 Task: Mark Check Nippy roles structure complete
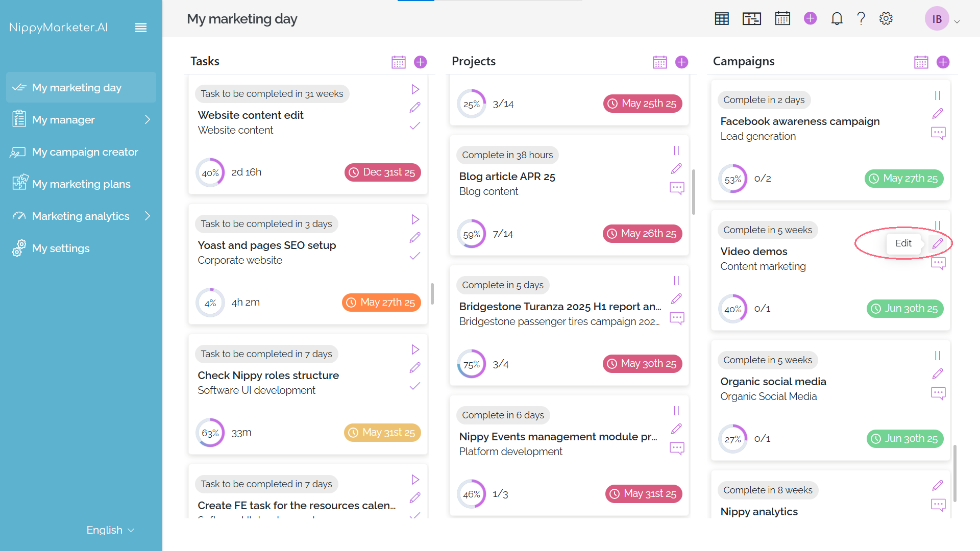point(415,386)
